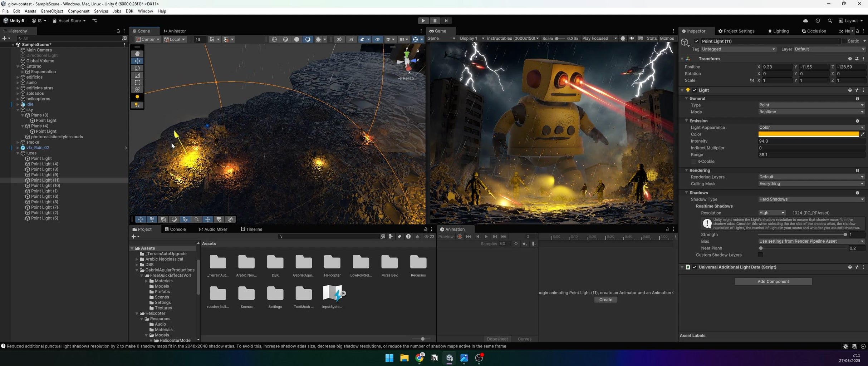
Task: Open the Asset Store button
Action: 69,21
